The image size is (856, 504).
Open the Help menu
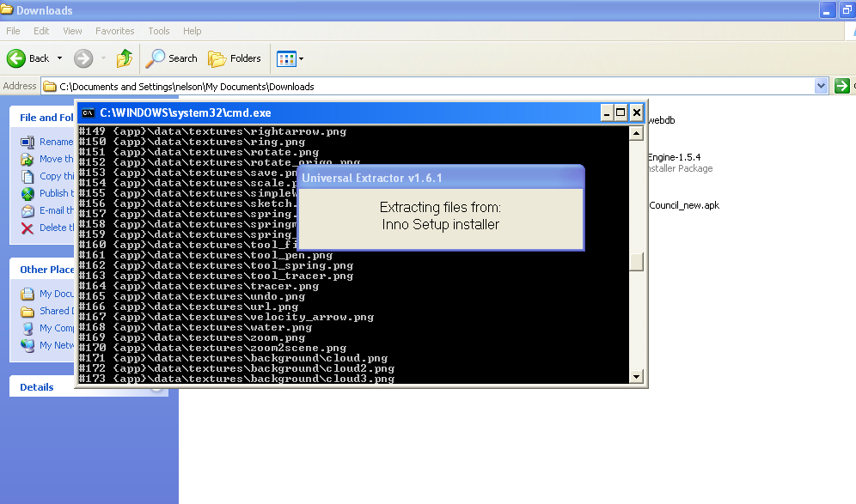pos(193,31)
